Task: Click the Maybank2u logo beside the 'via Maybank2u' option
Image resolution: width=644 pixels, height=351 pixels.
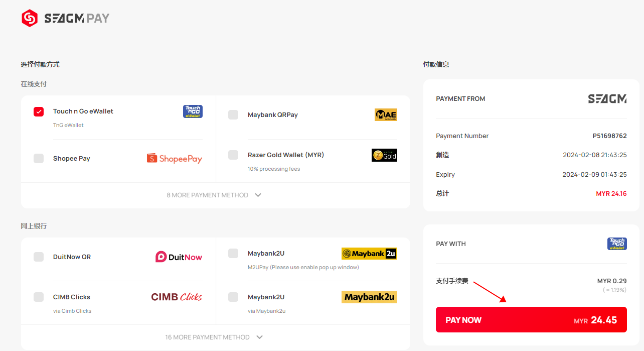Action: coord(369,297)
